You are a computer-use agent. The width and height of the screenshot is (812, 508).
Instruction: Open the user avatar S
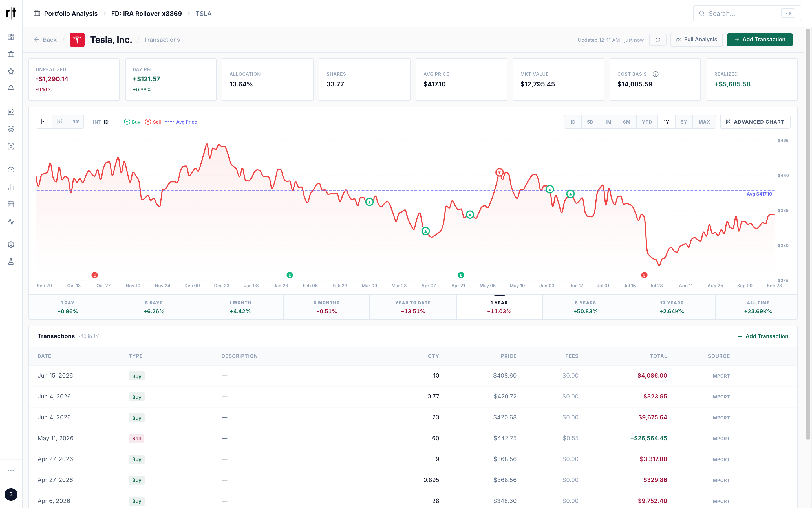point(11,494)
